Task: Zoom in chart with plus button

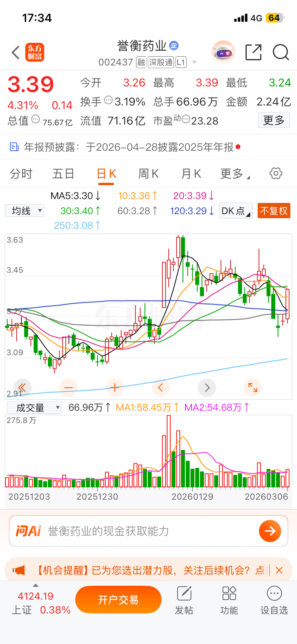Action: [115, 387]
